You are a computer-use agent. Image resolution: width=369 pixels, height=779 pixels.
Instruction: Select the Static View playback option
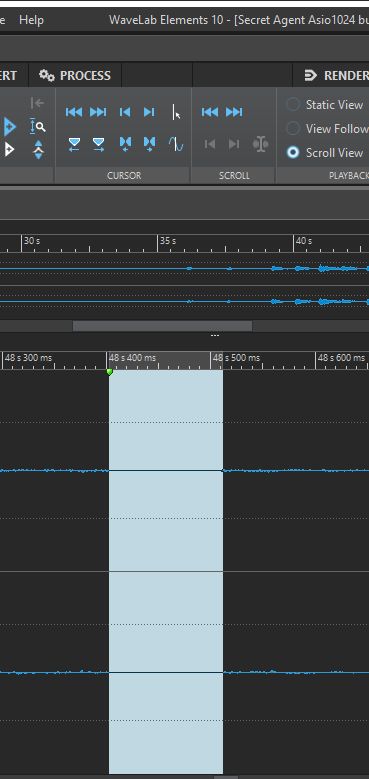click(x=326, y=105)
